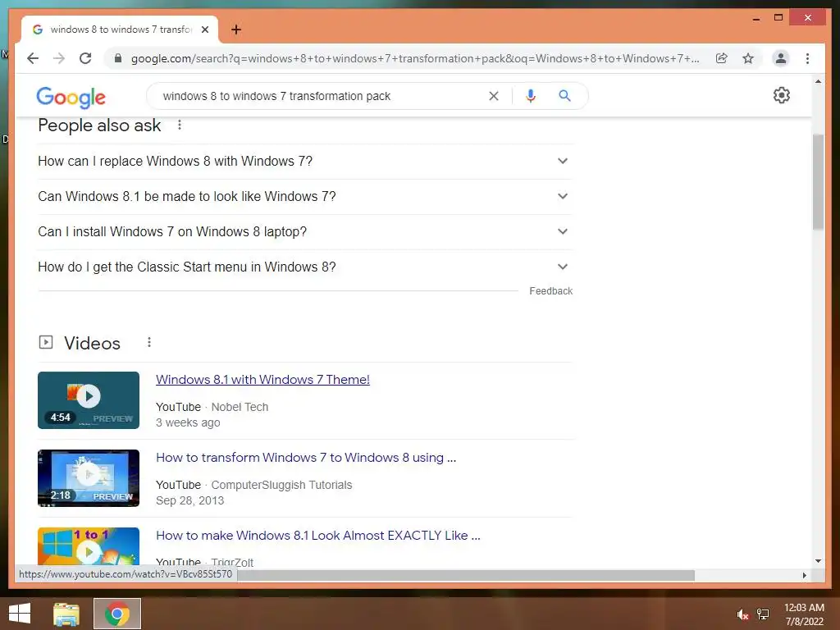Viewport: 840px width, 630px height.
Task: Open File Explorer from the taskbar
Action: (x=66, y=614)
